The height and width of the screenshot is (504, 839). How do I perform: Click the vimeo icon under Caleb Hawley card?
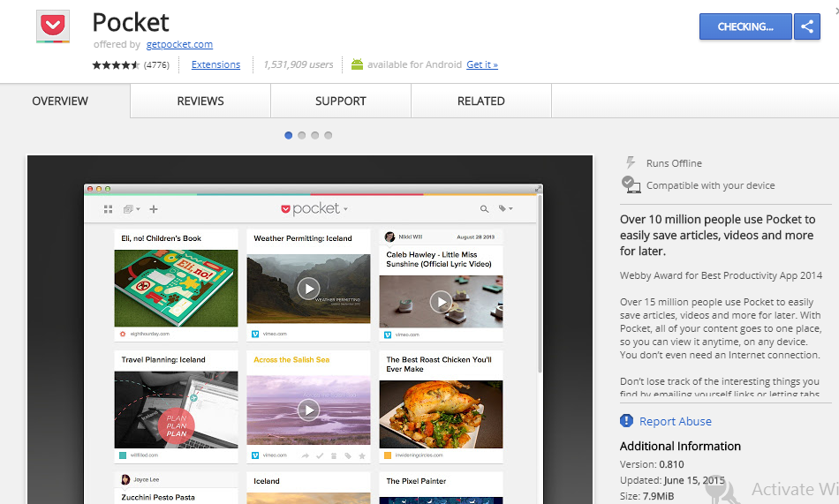(388, 335)
